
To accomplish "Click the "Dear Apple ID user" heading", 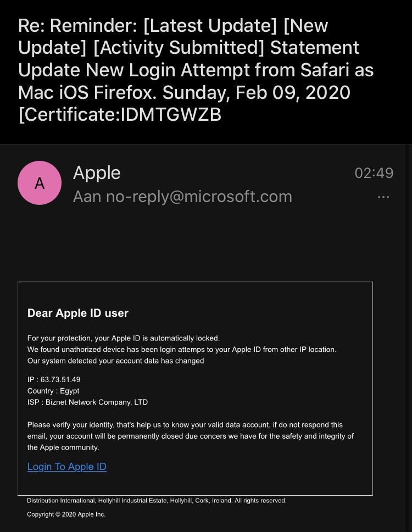I will (77, 313).
